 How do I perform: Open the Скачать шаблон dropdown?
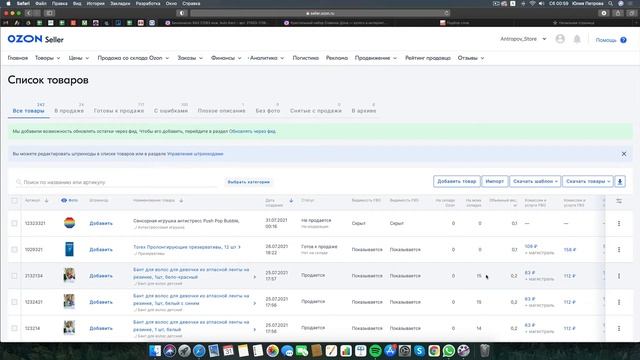(535, 181)
